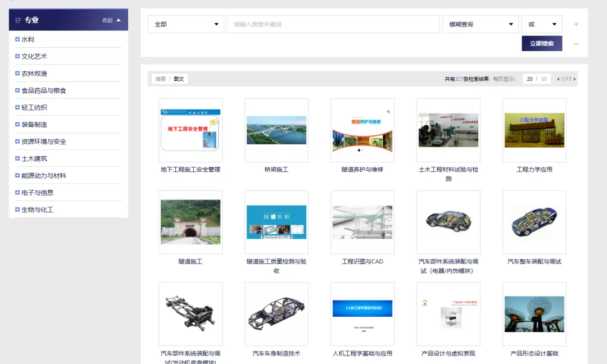The image size is (607, 364).
Task: Click the list icon beside 专业 header
Action: (x=18, y=20)
